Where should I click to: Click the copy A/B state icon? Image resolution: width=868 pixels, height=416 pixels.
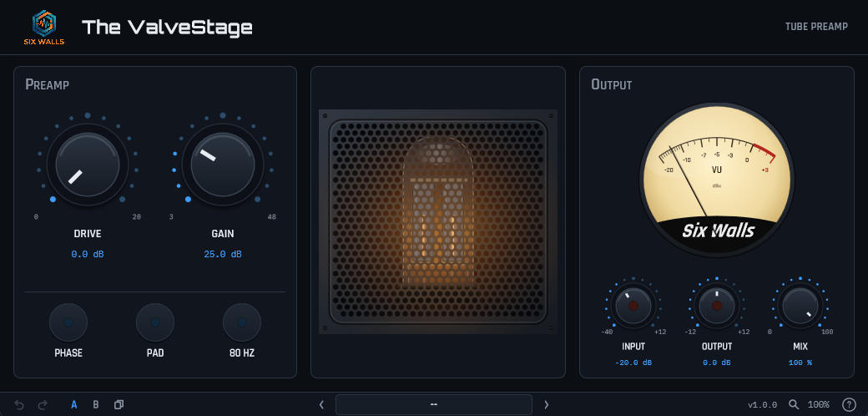coord(119,405)
